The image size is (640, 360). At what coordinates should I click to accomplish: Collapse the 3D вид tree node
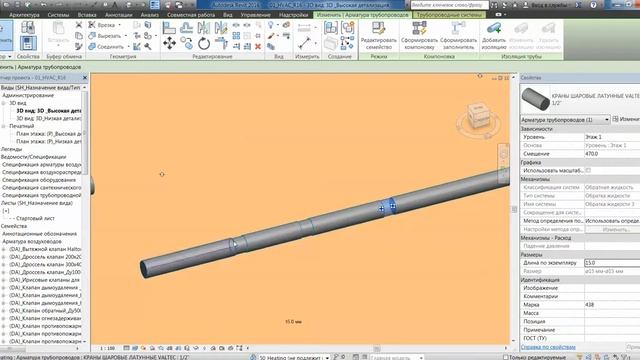4,103
